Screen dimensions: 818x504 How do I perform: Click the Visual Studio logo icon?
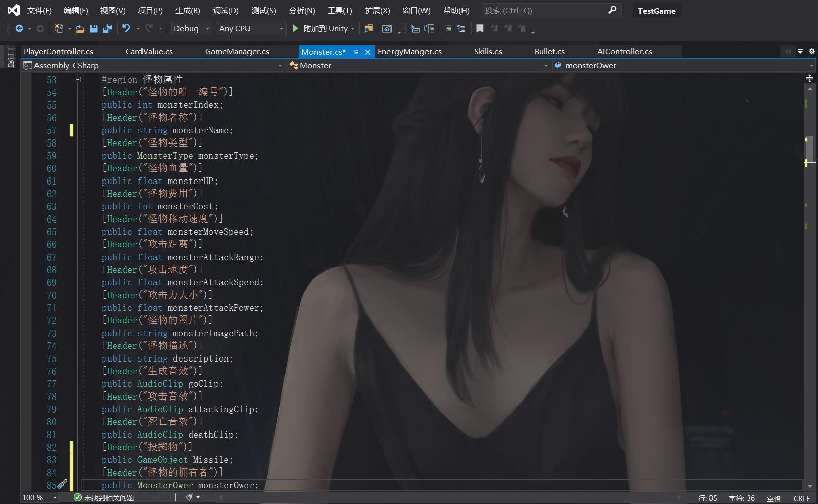[13, 10]
